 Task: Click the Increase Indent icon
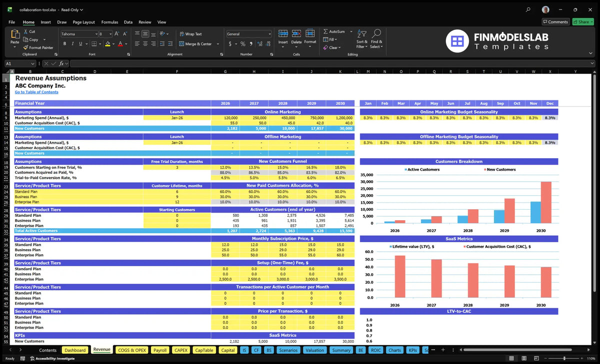point(170,44)
